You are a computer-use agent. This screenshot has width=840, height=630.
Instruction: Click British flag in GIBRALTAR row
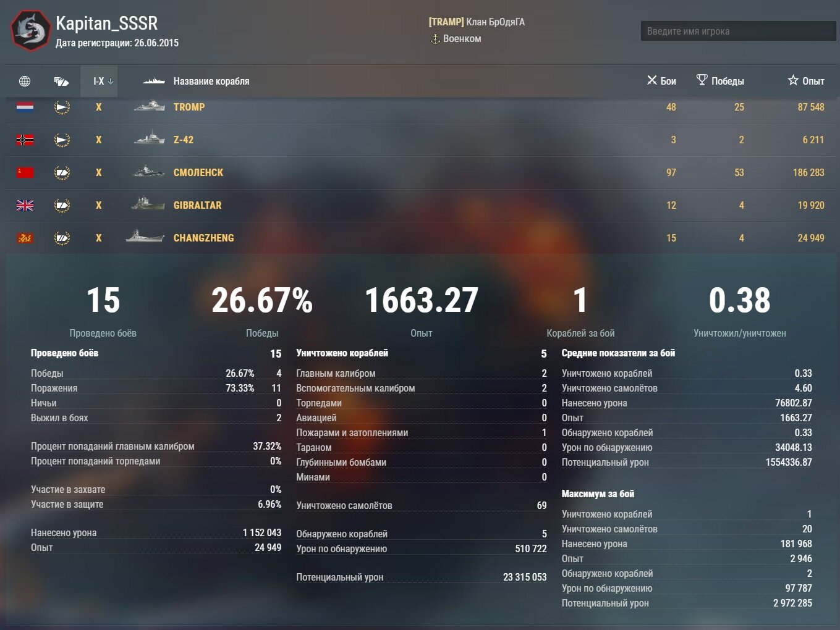25,205
